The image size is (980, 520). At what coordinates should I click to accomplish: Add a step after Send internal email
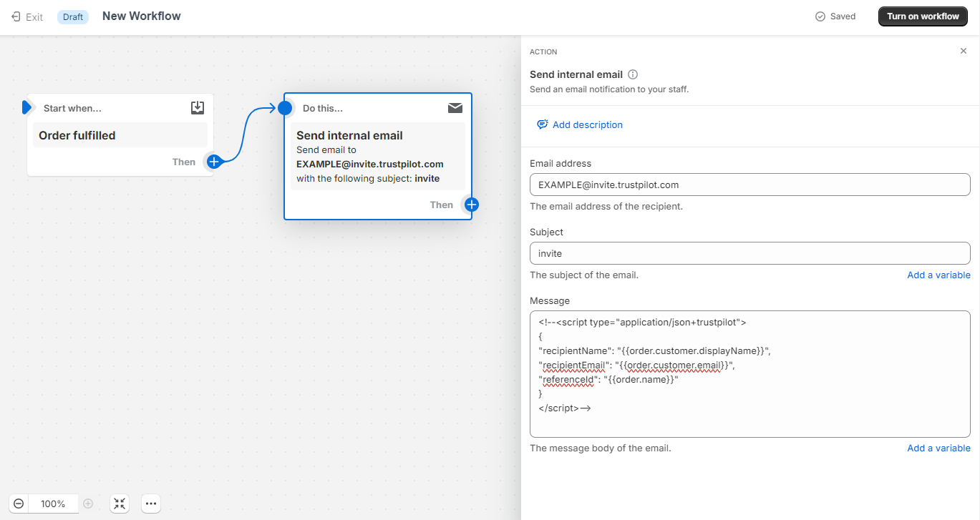click(x=471, y=205)
